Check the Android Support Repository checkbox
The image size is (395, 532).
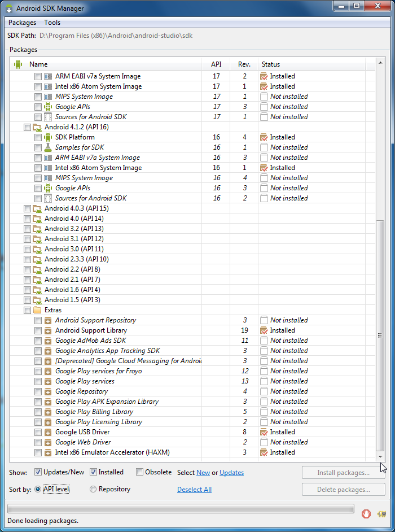click(38, 320)
